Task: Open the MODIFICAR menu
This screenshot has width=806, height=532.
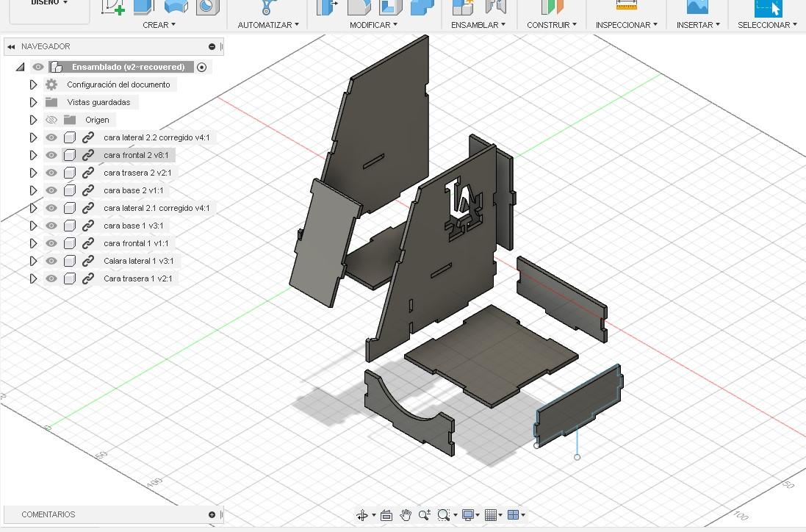Action: pos(373,25)
